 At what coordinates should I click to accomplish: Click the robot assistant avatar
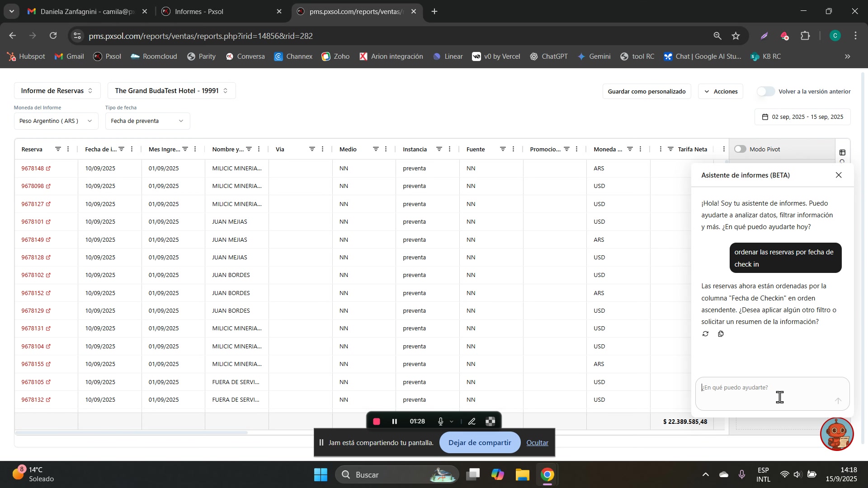coord(837,434)
